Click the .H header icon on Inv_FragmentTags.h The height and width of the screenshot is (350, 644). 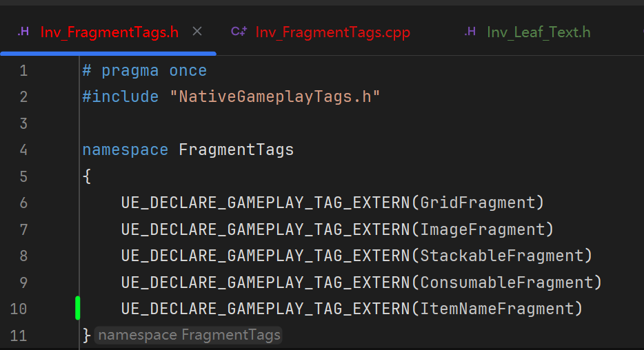(x=23, y=32)
